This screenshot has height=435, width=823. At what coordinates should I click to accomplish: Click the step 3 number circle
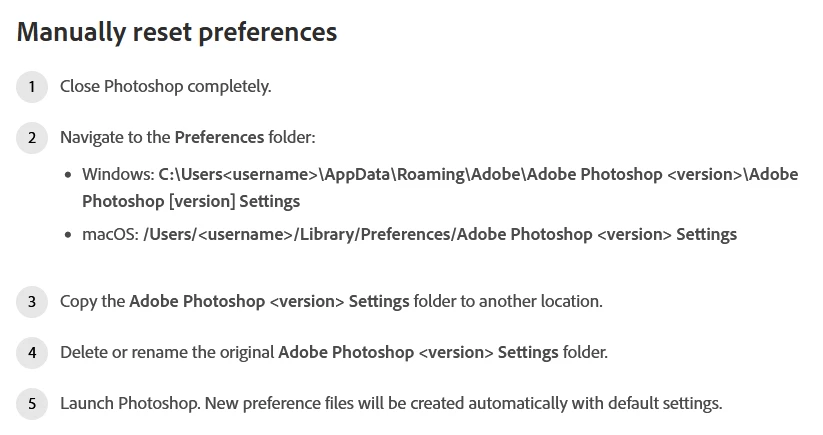[x=32, y=302]
